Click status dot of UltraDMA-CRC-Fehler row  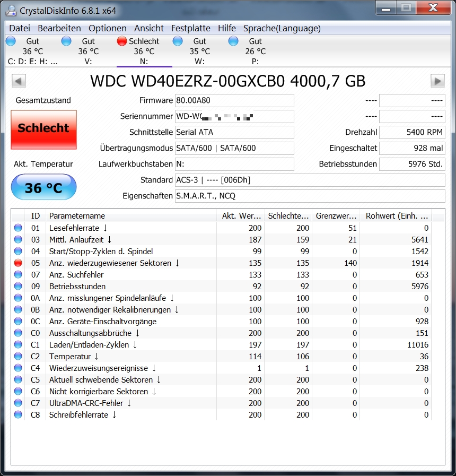click(x=18, y=403)
